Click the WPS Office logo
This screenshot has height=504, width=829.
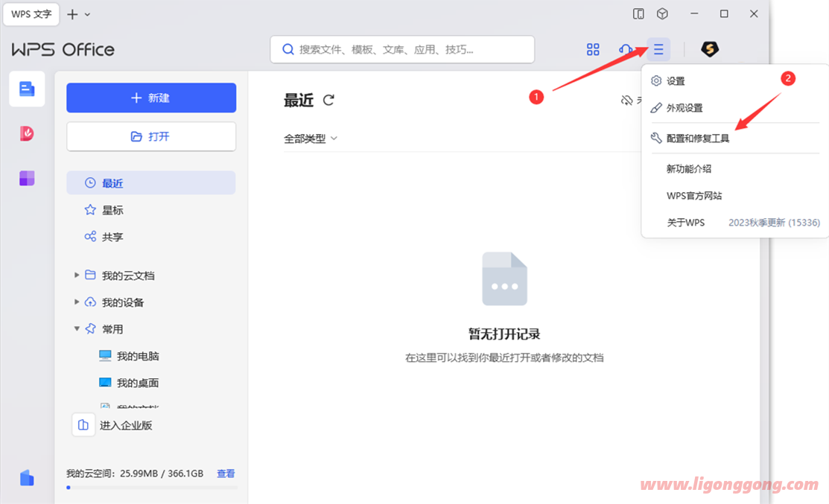coord(63,50)
